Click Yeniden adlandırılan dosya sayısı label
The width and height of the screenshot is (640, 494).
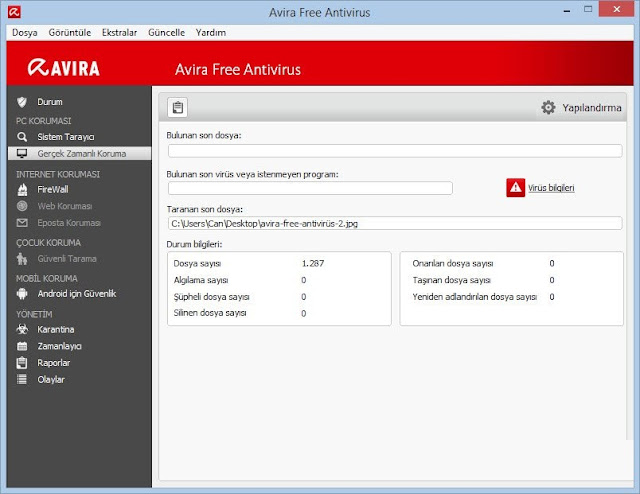[474, 297]
